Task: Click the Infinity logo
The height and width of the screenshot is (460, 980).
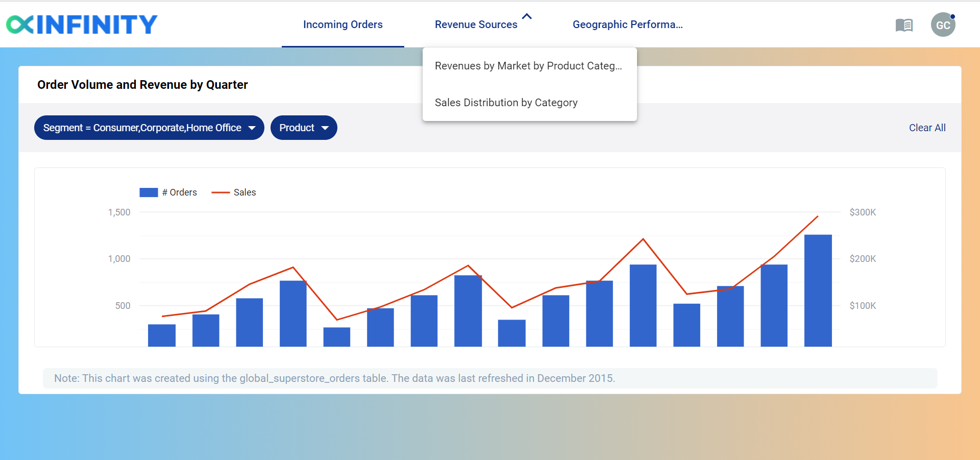Action: 82,25
